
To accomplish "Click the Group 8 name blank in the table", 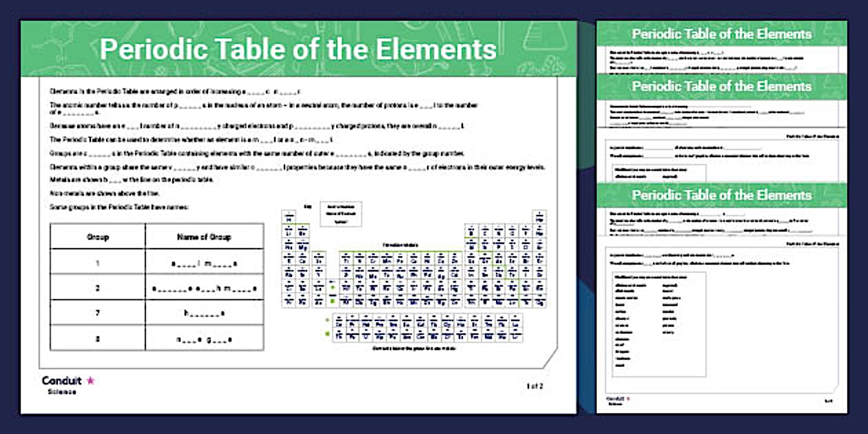I will pos(204,339).
